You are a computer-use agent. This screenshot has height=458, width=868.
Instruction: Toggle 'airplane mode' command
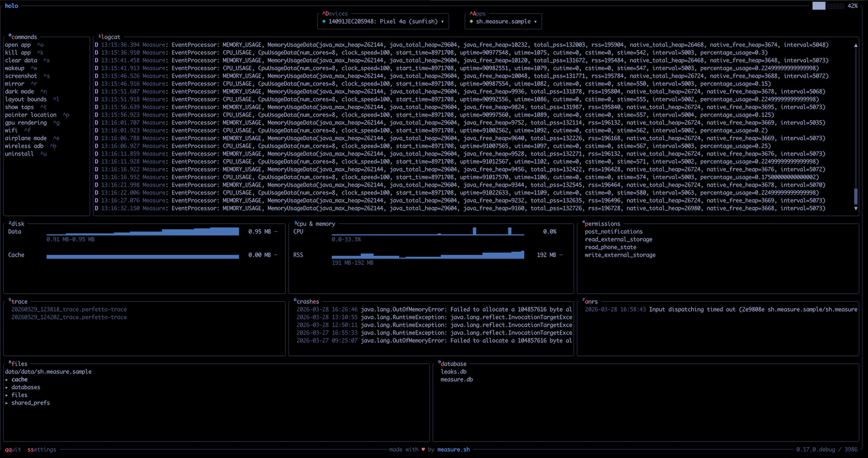32,138
